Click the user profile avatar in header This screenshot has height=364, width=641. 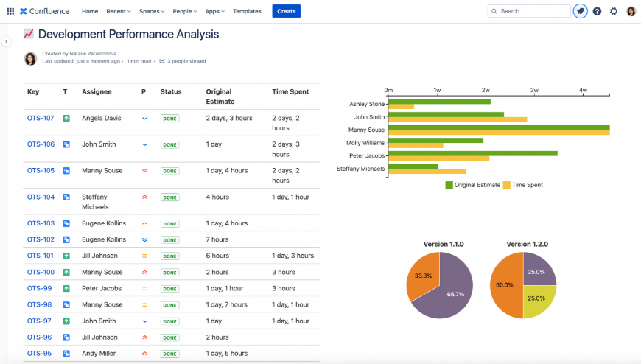[631, 11]
